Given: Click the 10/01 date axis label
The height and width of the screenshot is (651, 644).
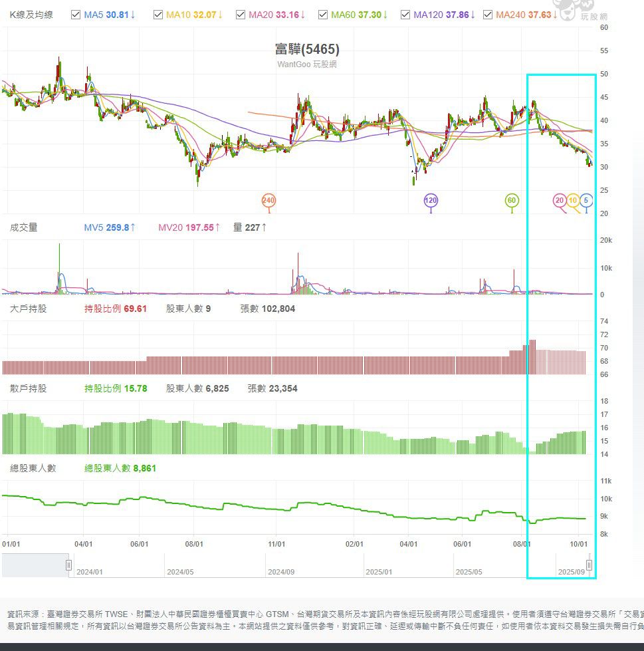Looking at the screenshot, I should (578, 544).
